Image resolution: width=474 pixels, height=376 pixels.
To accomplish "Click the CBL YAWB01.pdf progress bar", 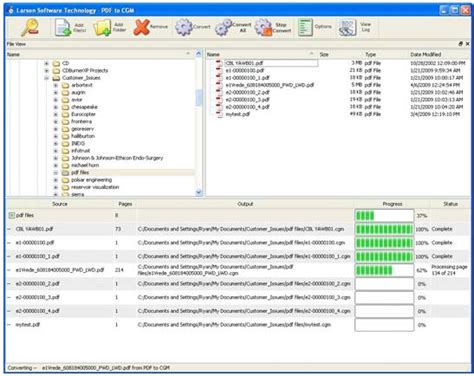I will (384, 229).
